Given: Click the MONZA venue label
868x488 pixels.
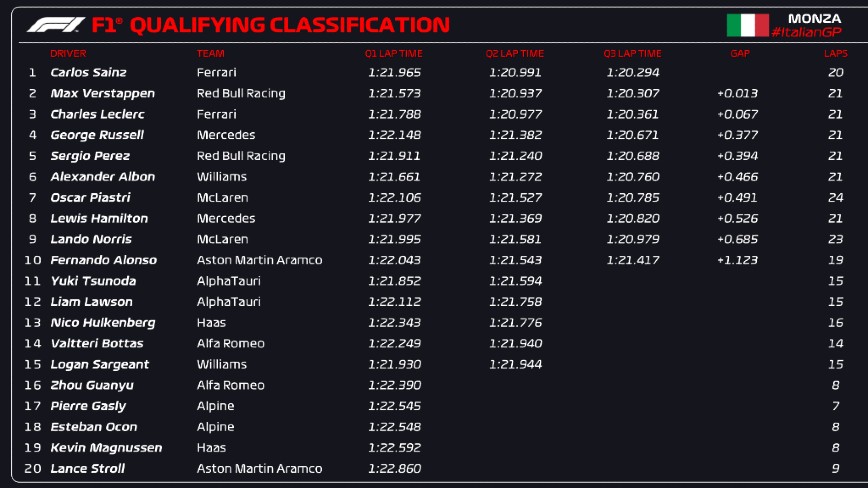Looking at the screenshot, I should point(814,18).
